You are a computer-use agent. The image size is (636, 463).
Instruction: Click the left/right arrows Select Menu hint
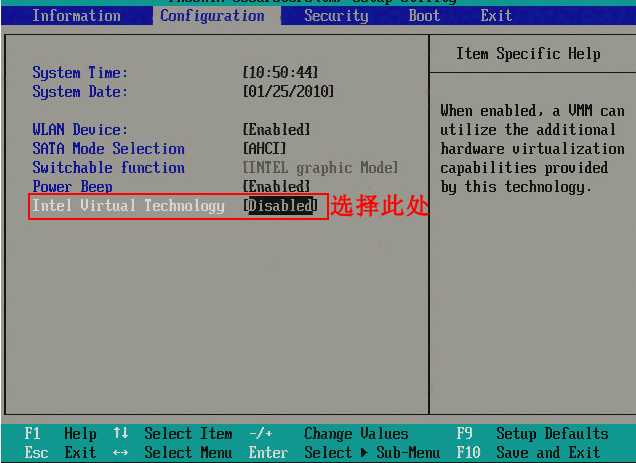(173, 452)
